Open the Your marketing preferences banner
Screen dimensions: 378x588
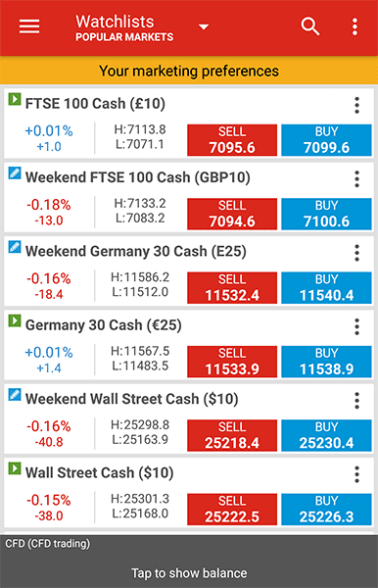[x=189, y=71]
